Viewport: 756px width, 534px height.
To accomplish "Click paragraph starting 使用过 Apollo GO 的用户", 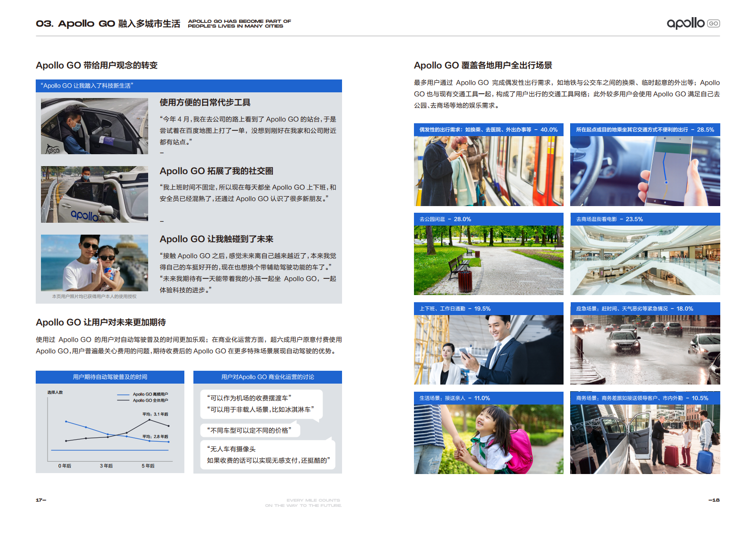I will point(189,345).
